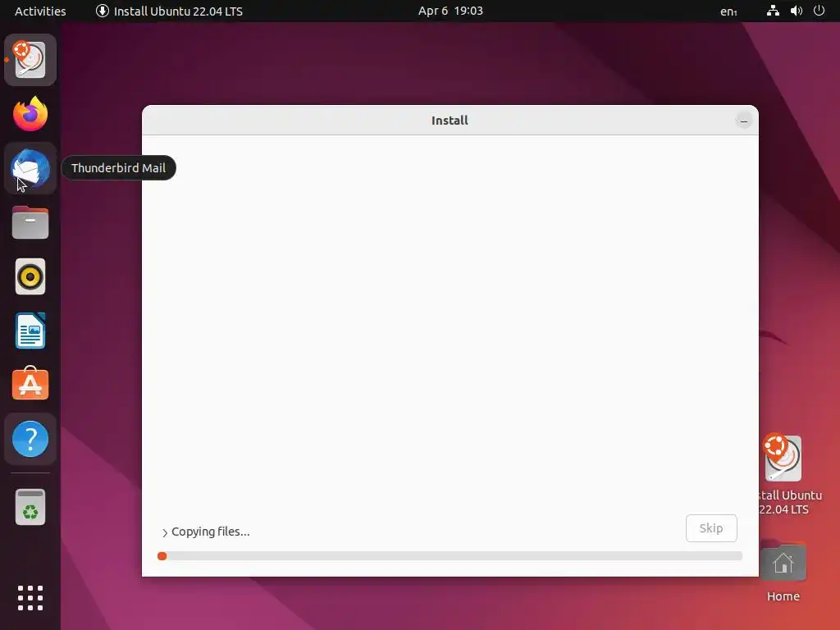Click the Install window title

point(450,121)
